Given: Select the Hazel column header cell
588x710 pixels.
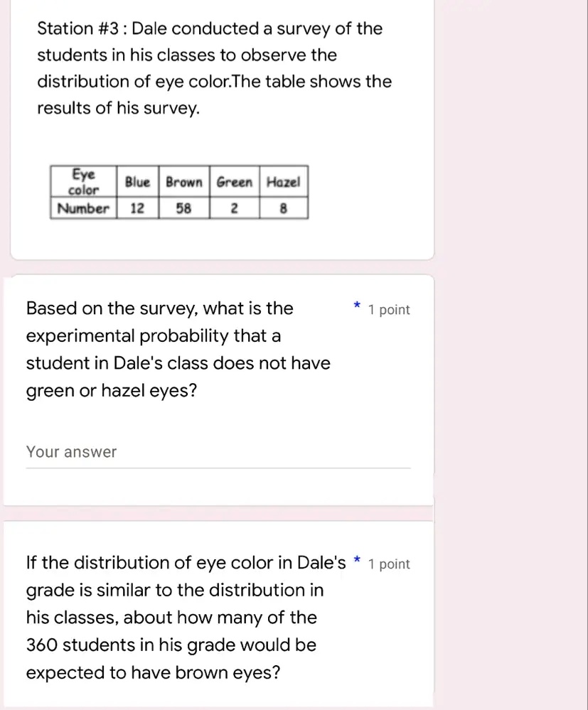Looking at the screenshot, I should (x=284, y=182).
